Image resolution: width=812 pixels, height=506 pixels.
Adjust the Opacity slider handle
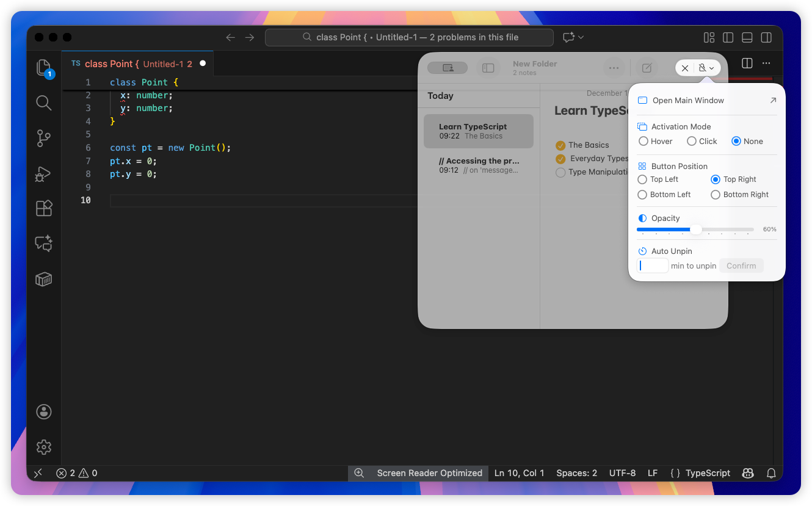click(x=695, y=230)
